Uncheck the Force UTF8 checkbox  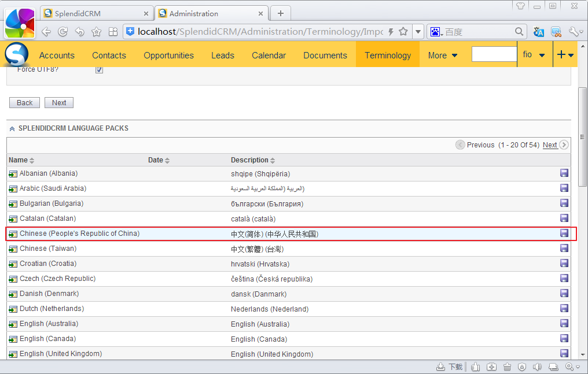pyautogui.click(x=99, y=69)
